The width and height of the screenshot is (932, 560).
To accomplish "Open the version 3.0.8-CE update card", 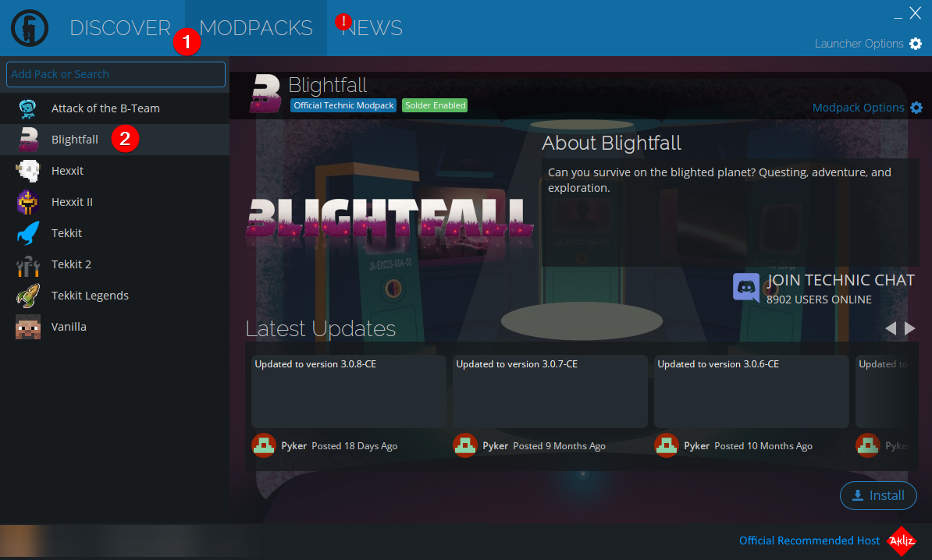I will pos(349,392).
